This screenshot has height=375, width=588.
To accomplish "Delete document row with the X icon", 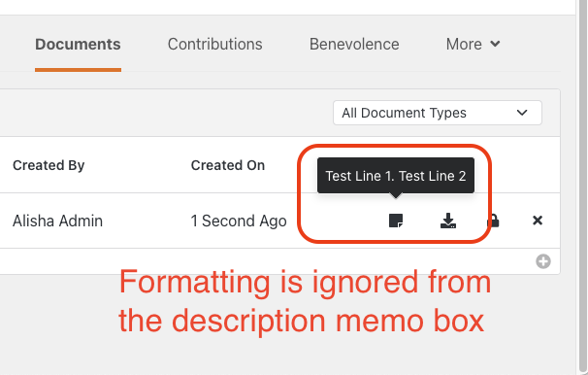I will [538, 221].
